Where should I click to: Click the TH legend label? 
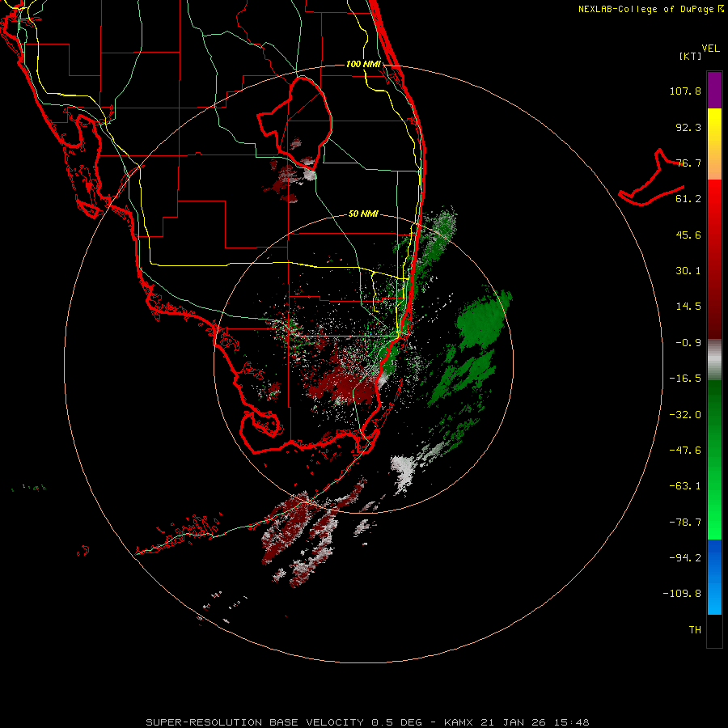pyautogui.click(x=695, y=630)
